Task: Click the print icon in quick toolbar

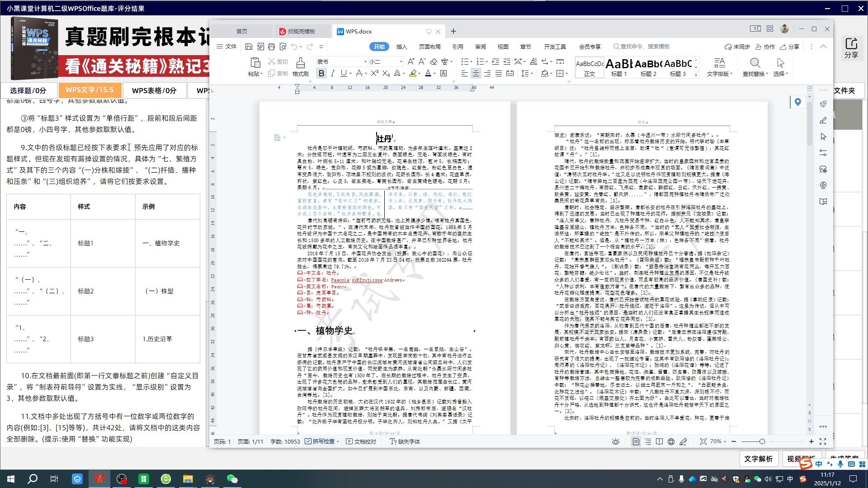Action: [x=271, y=47]
